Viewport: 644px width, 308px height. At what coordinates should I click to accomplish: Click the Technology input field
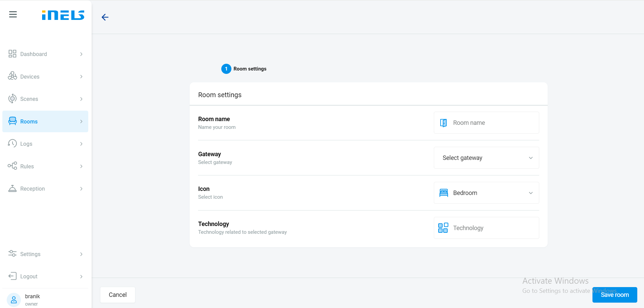(492, 228)
